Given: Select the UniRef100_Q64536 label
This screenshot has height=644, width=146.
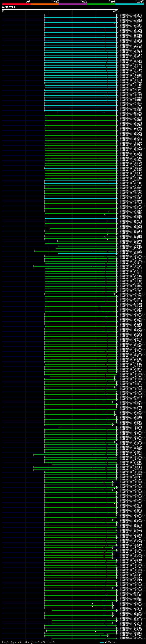Looking at the screenshot, I should tap(131, 337).
